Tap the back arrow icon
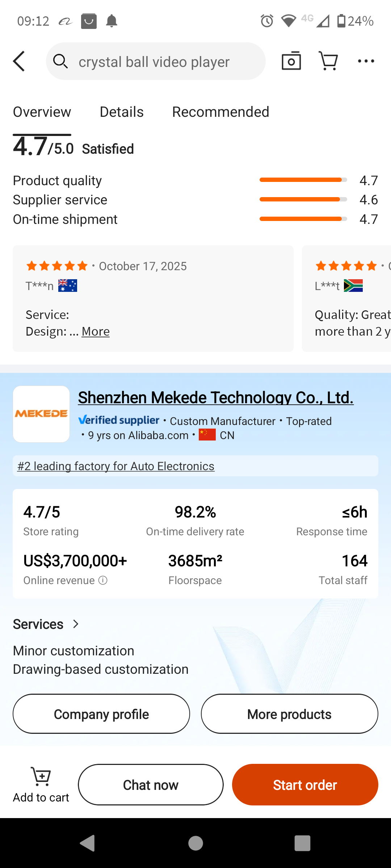 click(x=19, y=61)
